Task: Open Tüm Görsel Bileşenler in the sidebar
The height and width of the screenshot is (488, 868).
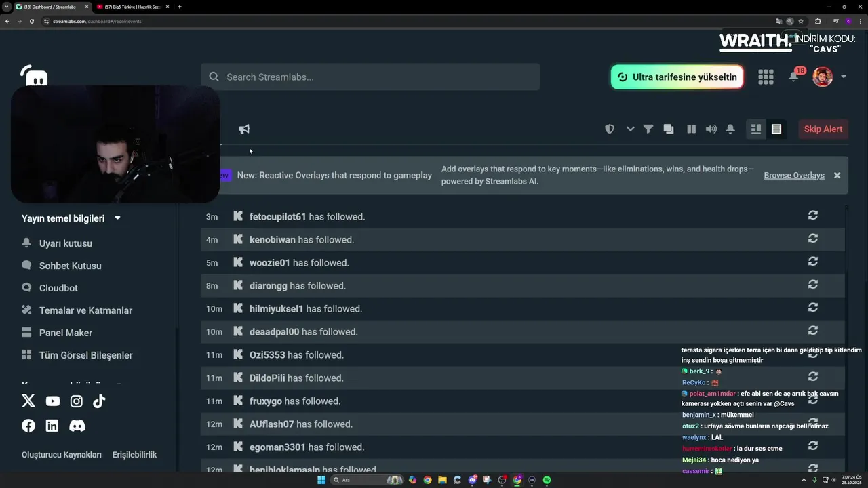Action: click(77, 355)
